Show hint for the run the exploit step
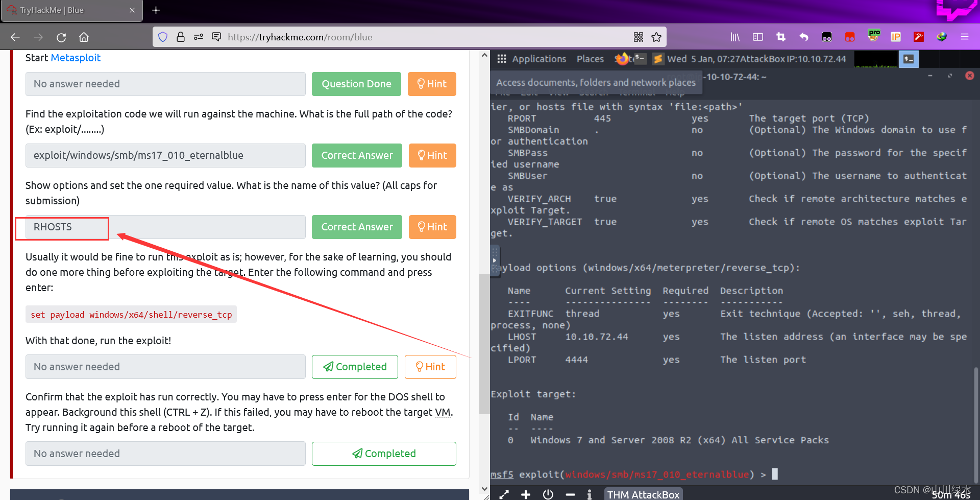This screenshot has height=500, width=980. point(430,367)
